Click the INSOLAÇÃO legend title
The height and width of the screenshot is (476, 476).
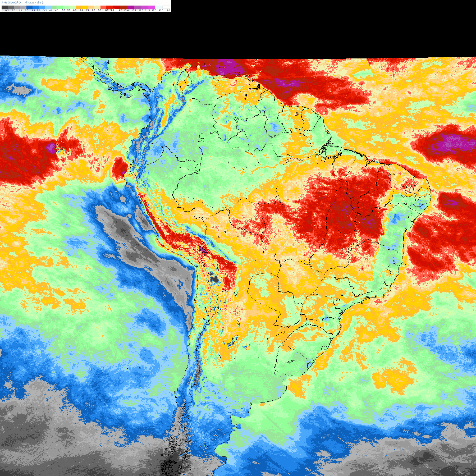click(x=12, y=2)
